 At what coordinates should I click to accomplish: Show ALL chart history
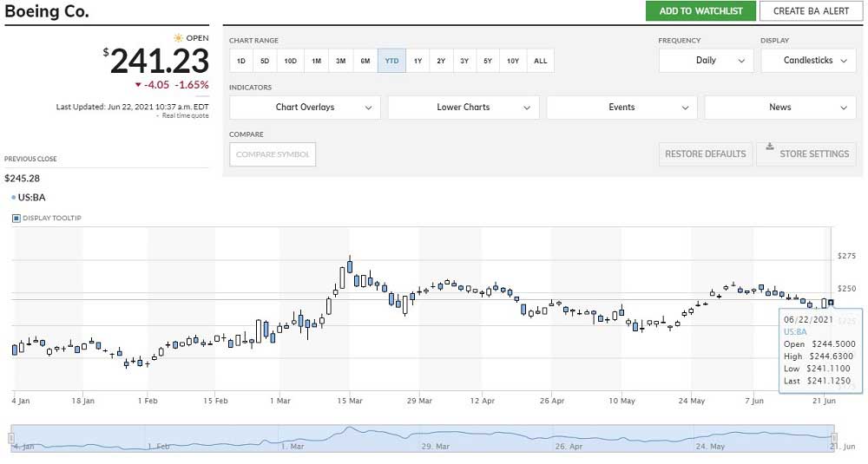[x=540, y=61]
